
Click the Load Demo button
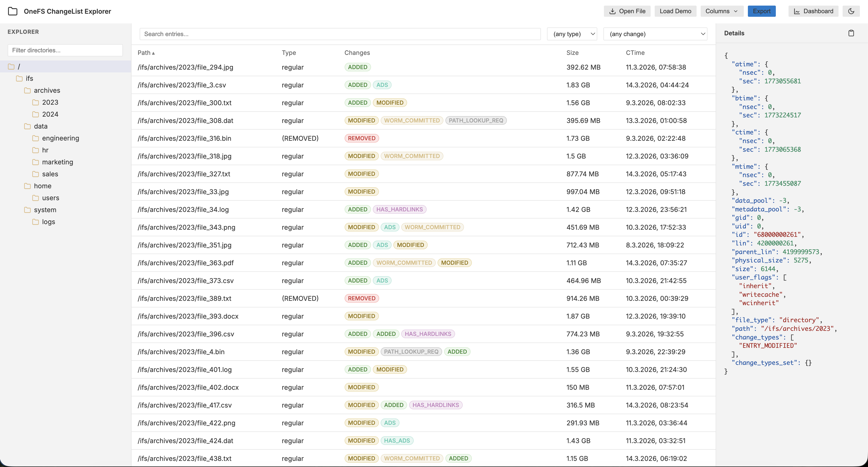point(675,11)
